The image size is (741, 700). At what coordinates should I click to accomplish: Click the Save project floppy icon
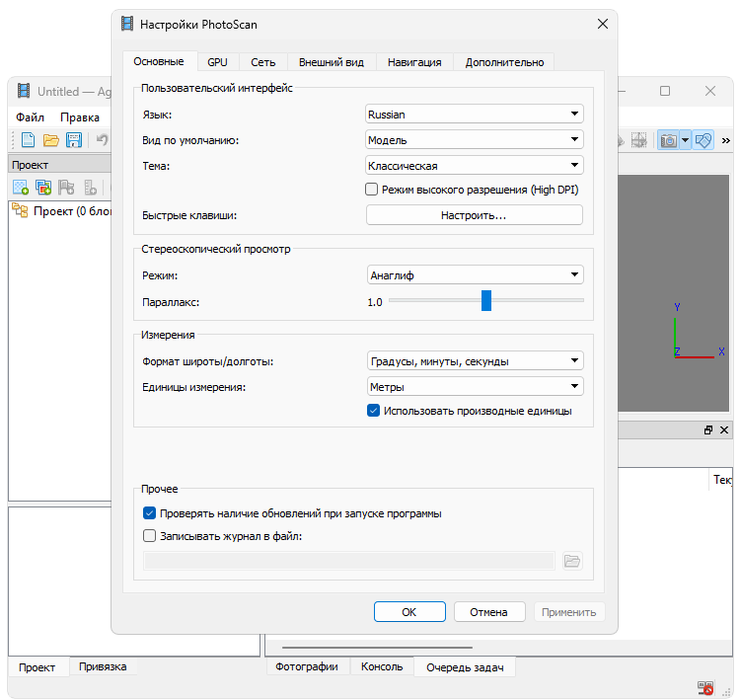[74, 140]
